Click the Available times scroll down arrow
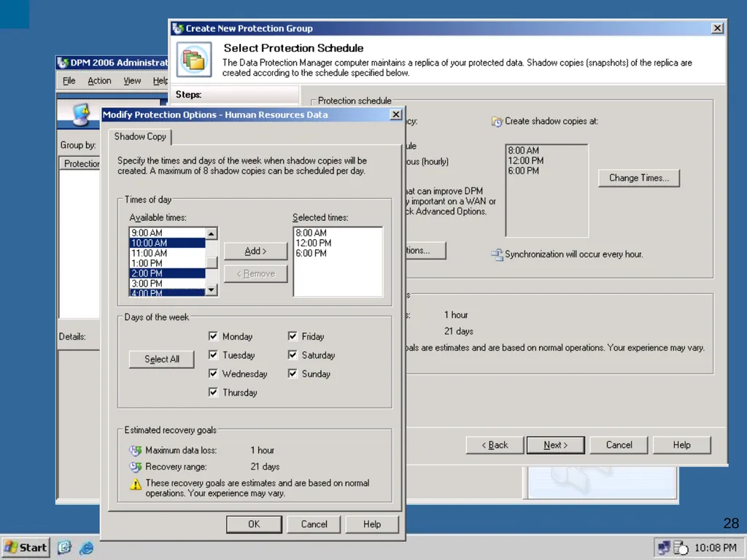Viewport: 747px width, 560px height. [212, 289]
